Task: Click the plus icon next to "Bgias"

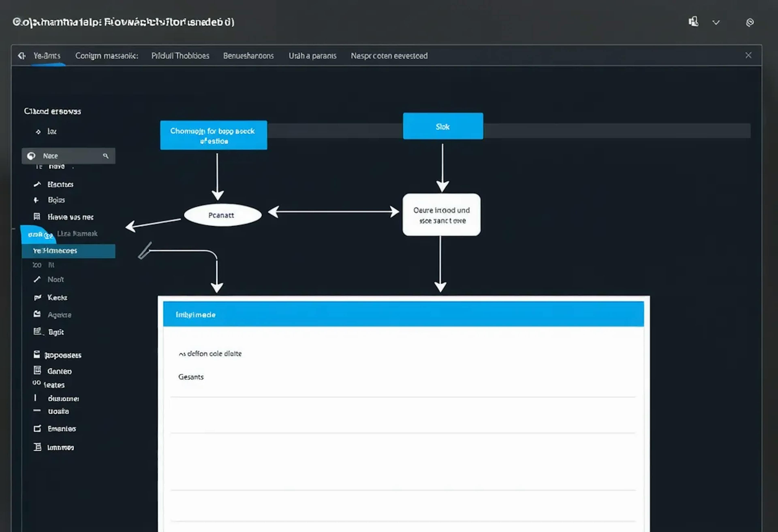Action: coord(37,200)
